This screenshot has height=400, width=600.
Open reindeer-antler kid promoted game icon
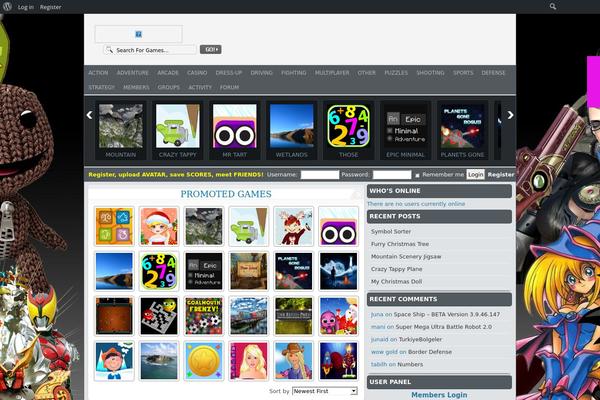[x=293, y=226]
